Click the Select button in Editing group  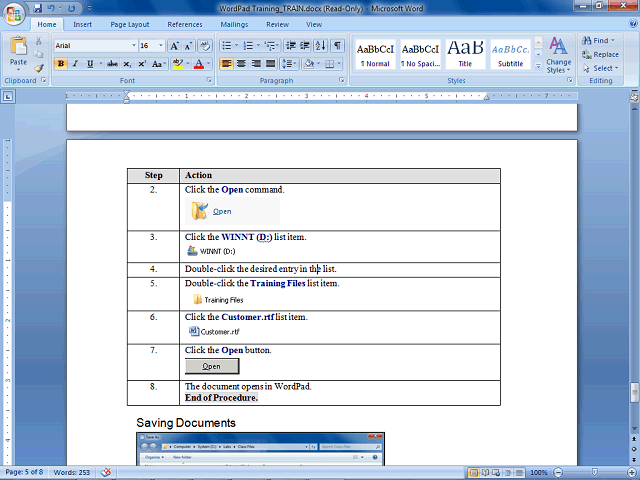[x=601, y=68]
